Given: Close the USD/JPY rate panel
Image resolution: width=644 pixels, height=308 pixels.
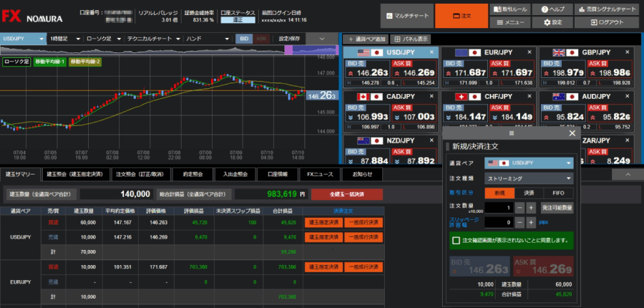Looking at the screenshot, I should coord(431,52).
